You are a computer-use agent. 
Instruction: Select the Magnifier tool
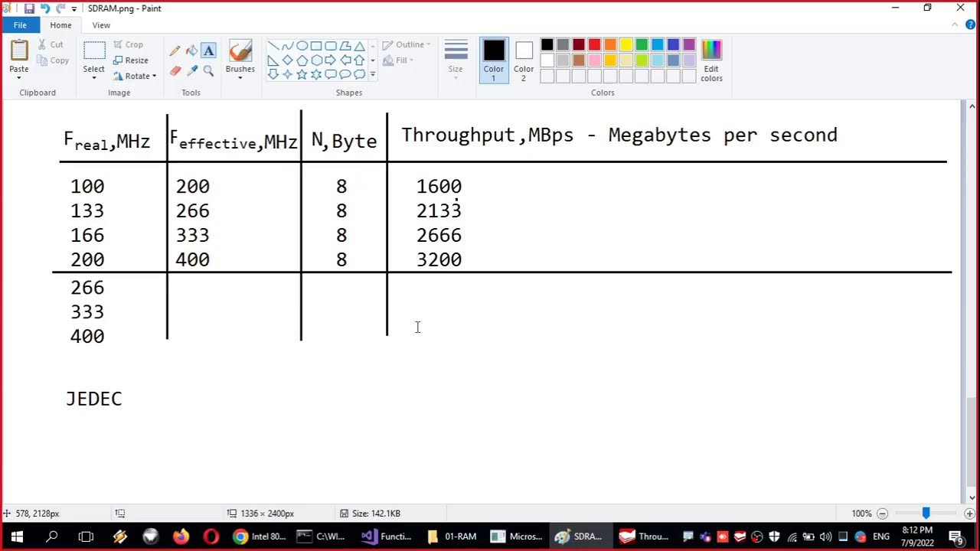(x=208, y=70)
